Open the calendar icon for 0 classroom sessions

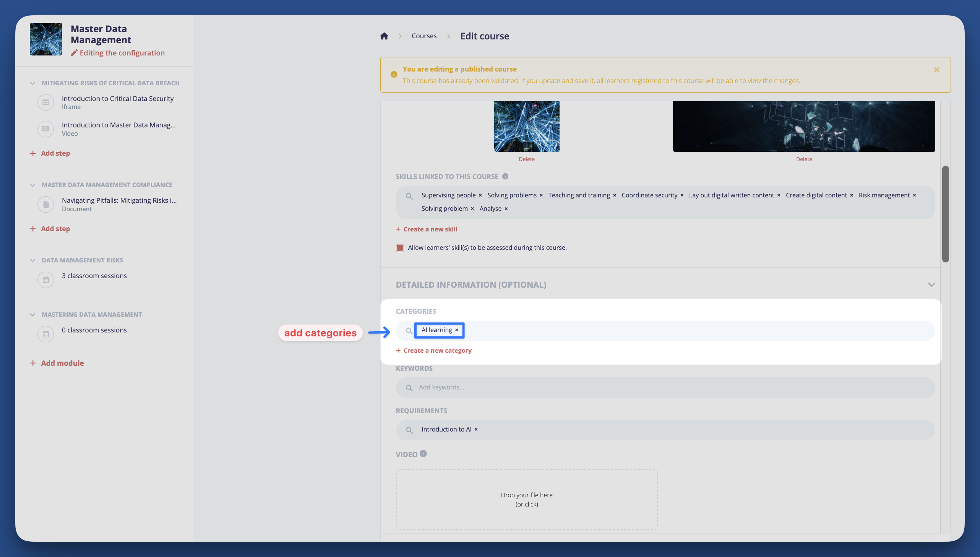pos(45,334)
